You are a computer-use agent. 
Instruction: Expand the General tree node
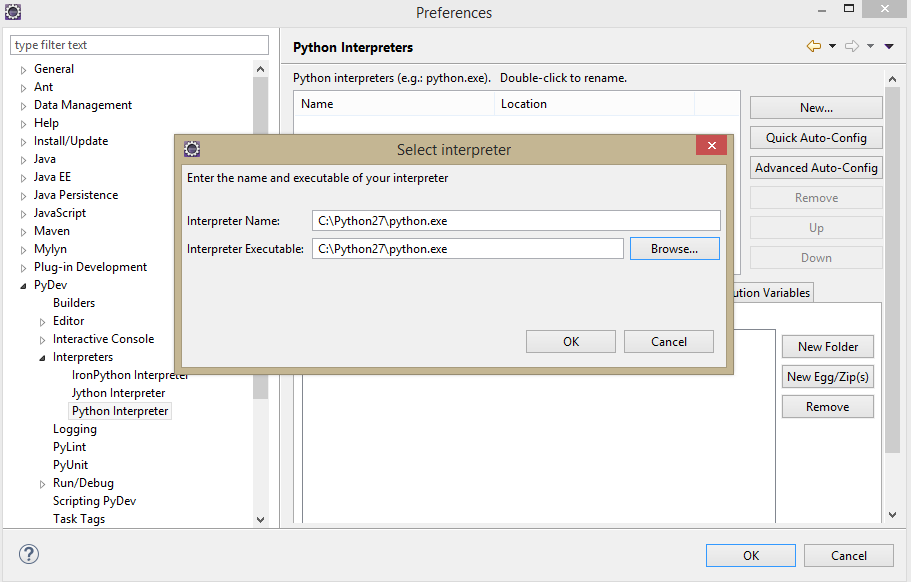[23, 70]
